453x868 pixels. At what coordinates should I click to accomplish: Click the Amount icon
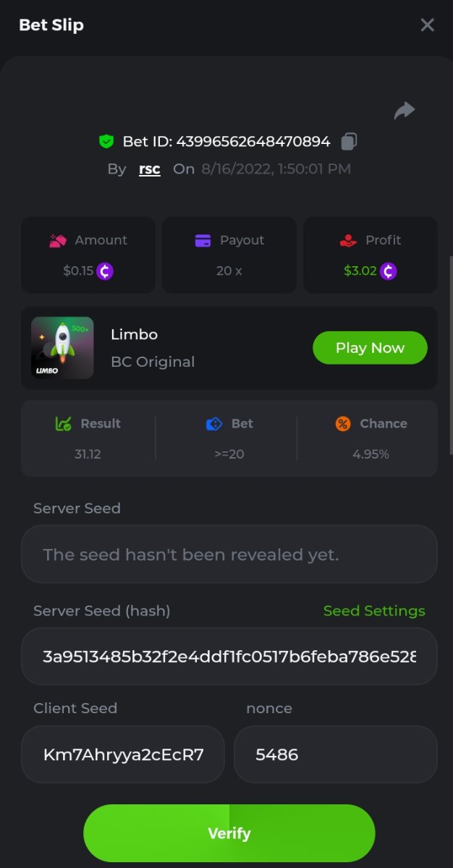[x=58, y=240]
